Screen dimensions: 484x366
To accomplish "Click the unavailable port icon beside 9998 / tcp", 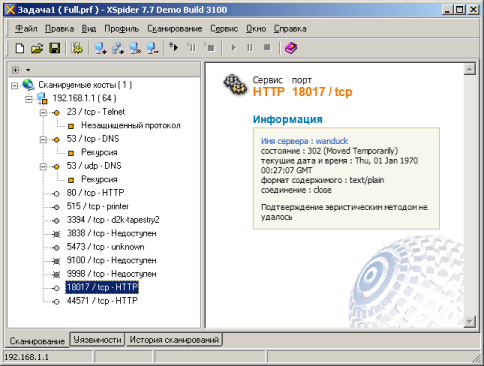I will [x=57, y=275].
